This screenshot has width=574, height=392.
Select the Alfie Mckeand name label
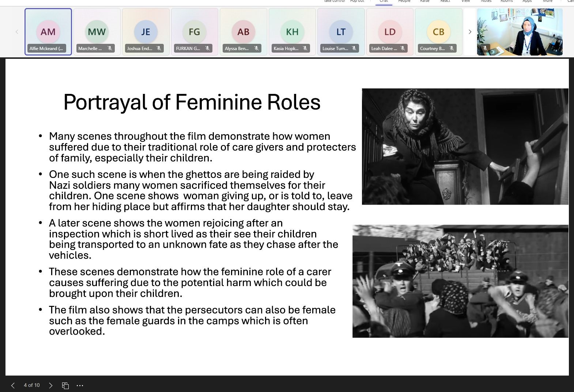tap(46, 48)
